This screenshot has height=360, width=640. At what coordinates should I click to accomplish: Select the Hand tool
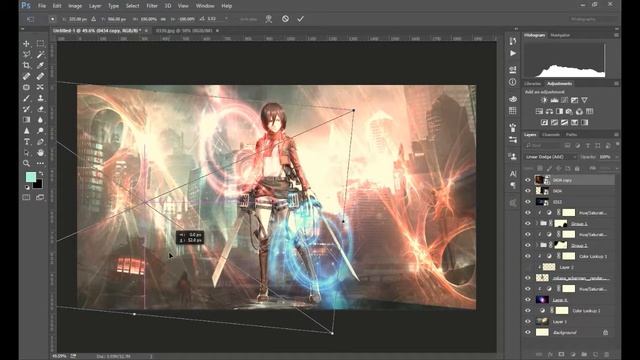tap(40, 153)
